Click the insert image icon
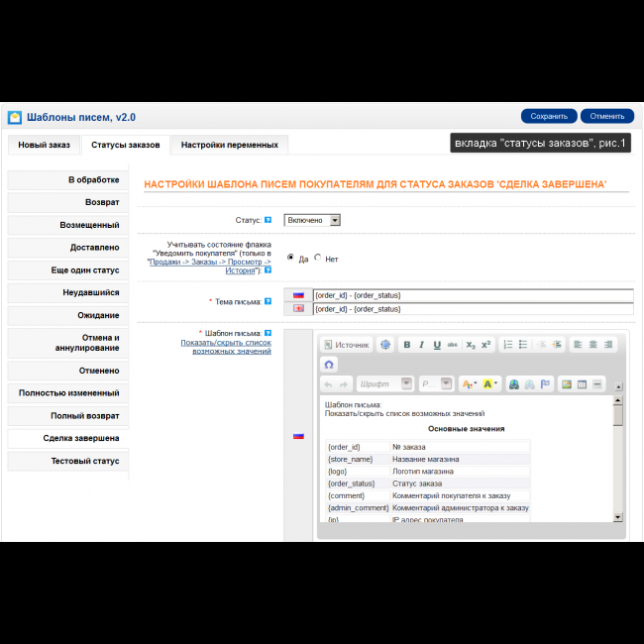Viewport: 644px width, 644px height. pyautogui.click(x=567, y=383)
